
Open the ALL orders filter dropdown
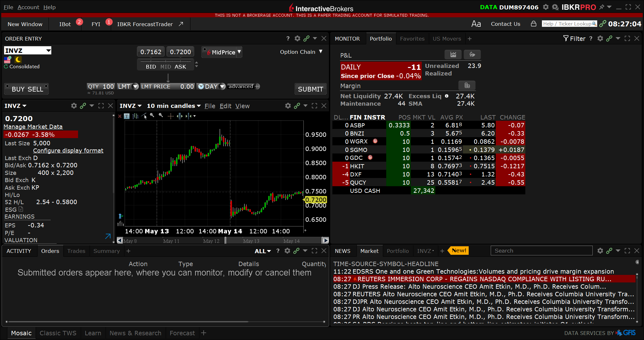coord(263,251)
